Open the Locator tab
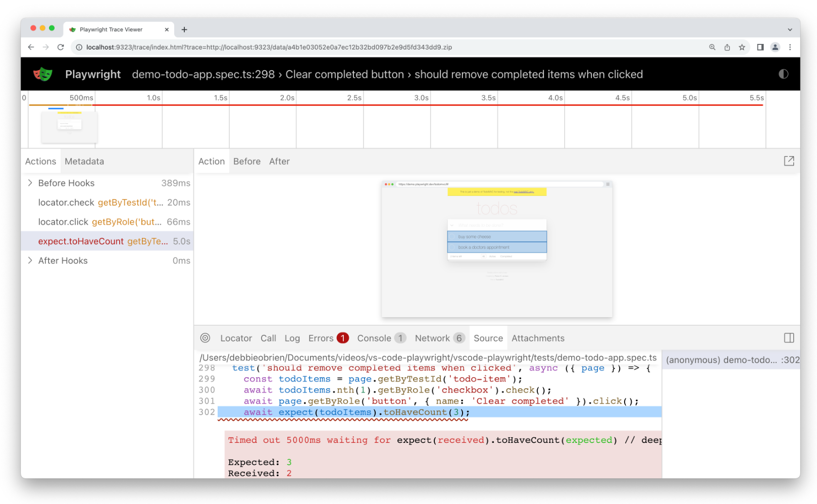Viewport: 817px width, 504px height. point(236,338)
